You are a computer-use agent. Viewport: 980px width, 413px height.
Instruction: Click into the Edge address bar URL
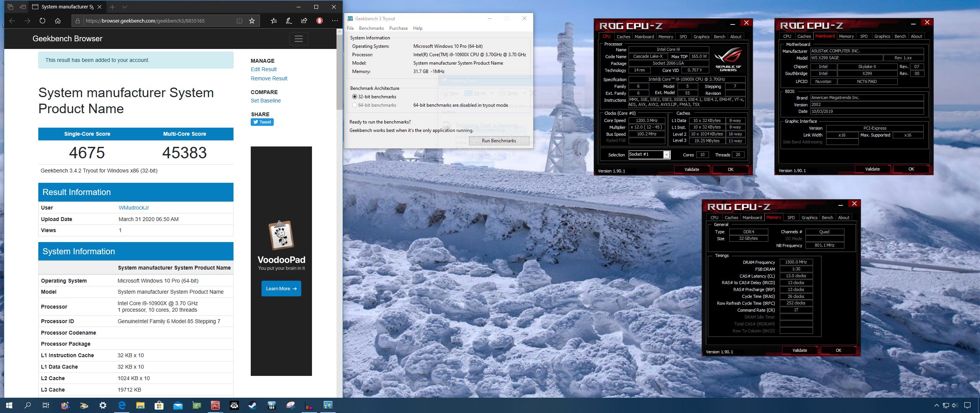[145, 21]
